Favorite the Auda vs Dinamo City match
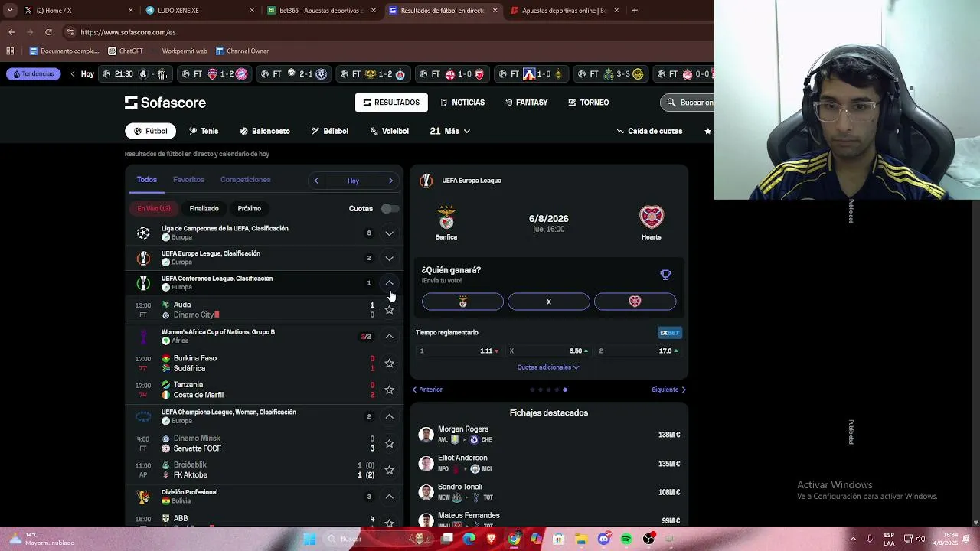Viewport: 980px width, 551px height. pyautogui.click(x=389, y=310)
